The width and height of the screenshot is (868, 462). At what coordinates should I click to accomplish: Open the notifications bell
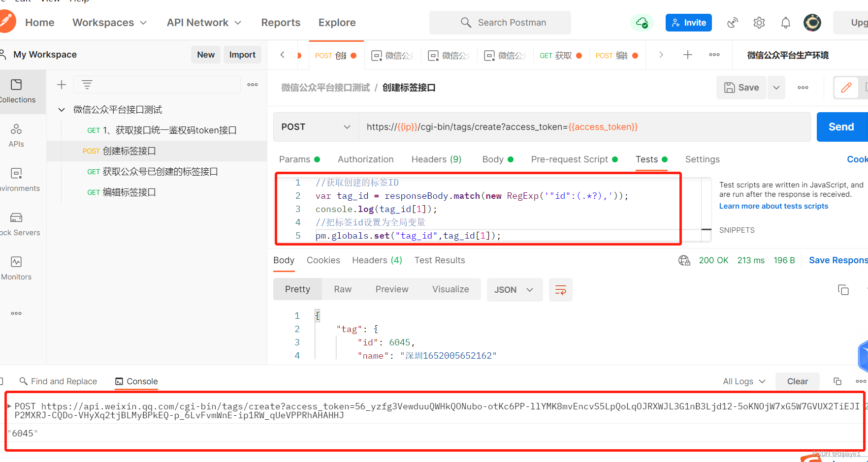coord(786,23)
